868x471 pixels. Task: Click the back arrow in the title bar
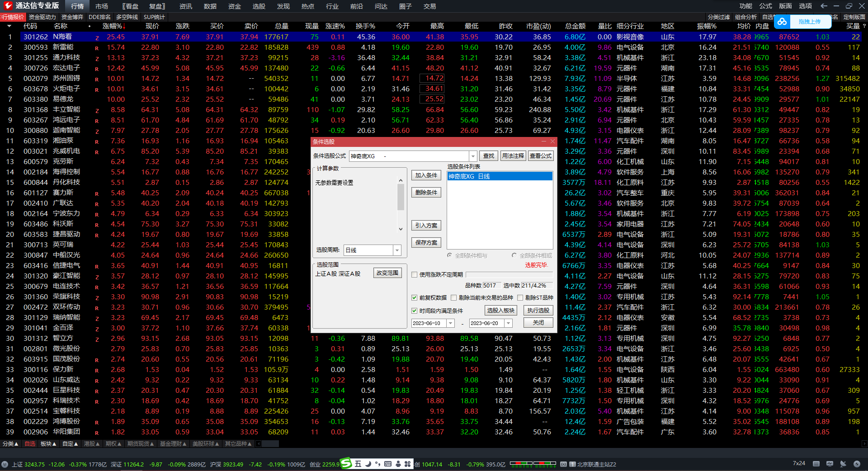[824, 6]
